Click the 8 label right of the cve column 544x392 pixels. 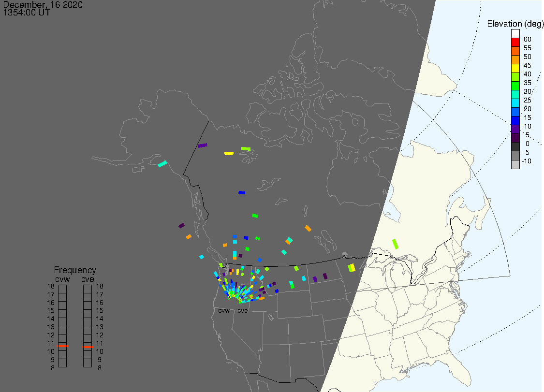[100, 368]
